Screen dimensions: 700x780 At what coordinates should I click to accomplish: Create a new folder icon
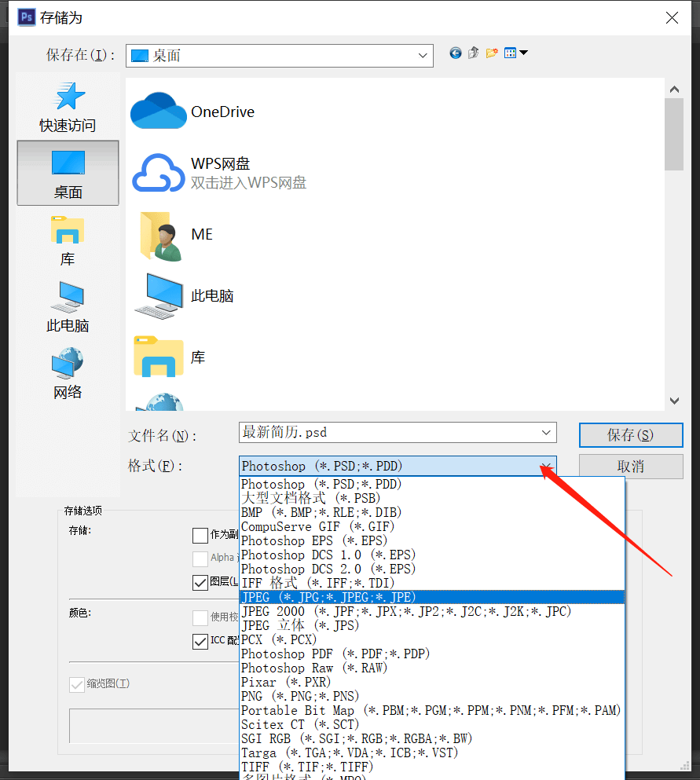pos(492,53)
